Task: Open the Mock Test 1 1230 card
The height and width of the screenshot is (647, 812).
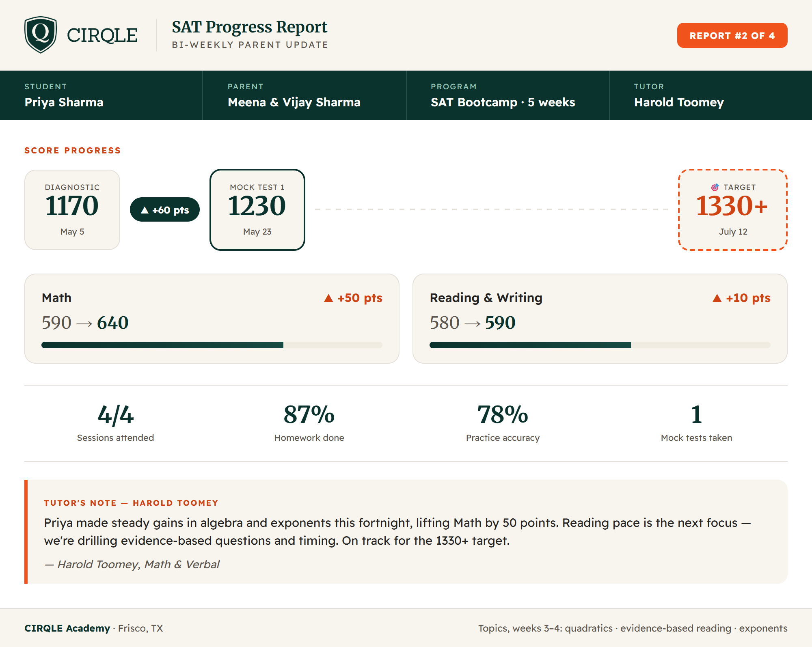Action: (257, 210)
